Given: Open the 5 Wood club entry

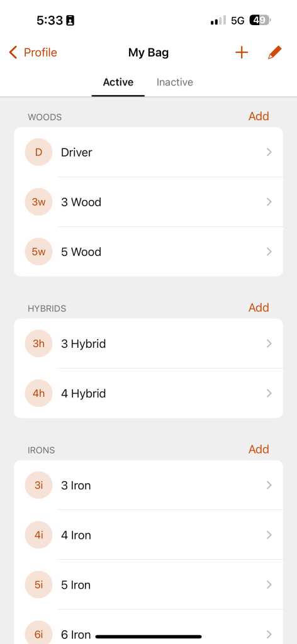Looking at the screenshot, I should (148, 252).
